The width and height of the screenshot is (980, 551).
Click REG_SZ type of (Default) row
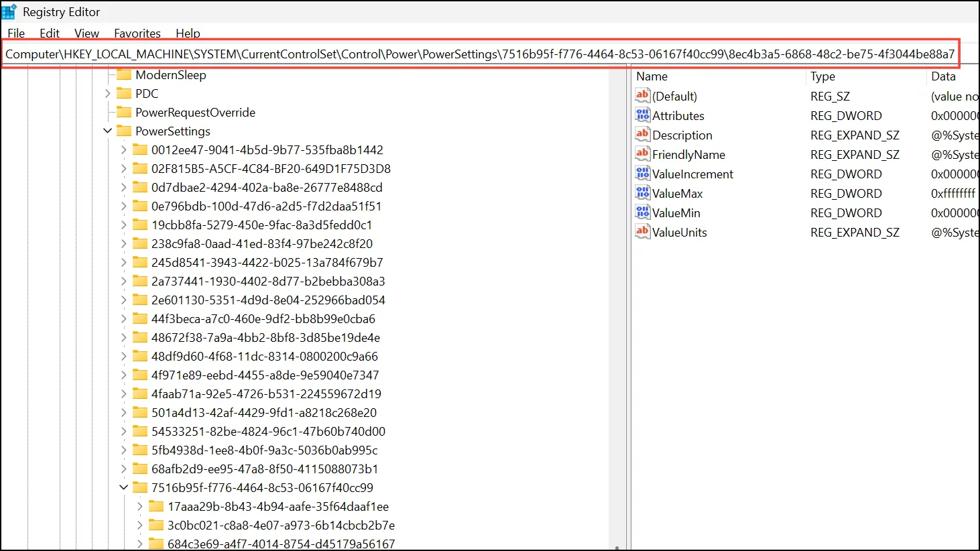[x=830, y=96]
